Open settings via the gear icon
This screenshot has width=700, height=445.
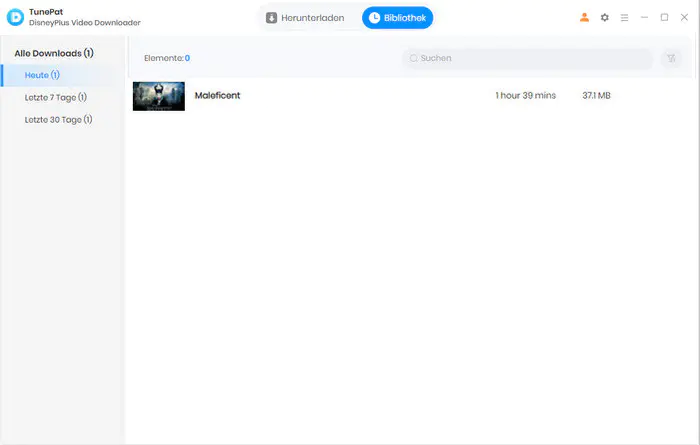[x=604, y=17]
